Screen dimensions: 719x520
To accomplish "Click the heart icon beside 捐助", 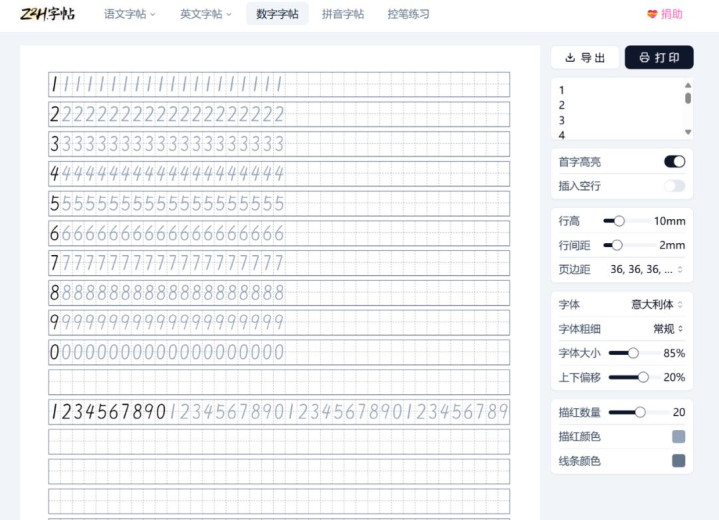I will click(652, 14).
